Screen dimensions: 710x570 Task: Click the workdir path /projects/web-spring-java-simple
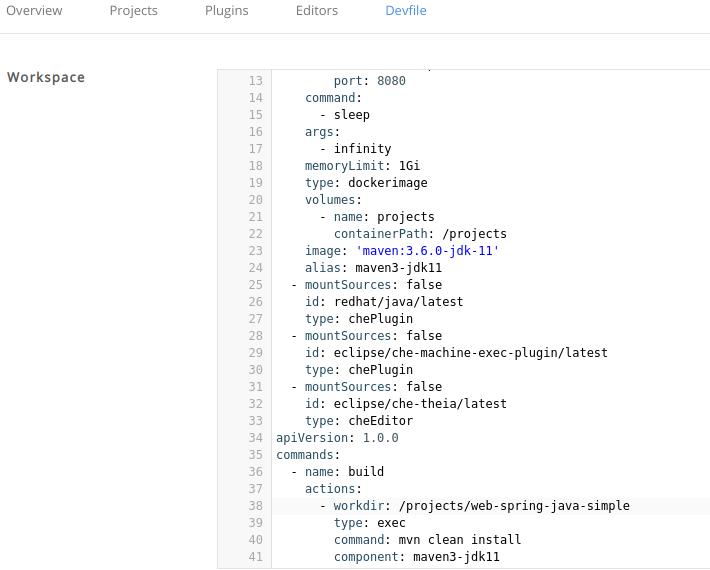click(514, 505)
